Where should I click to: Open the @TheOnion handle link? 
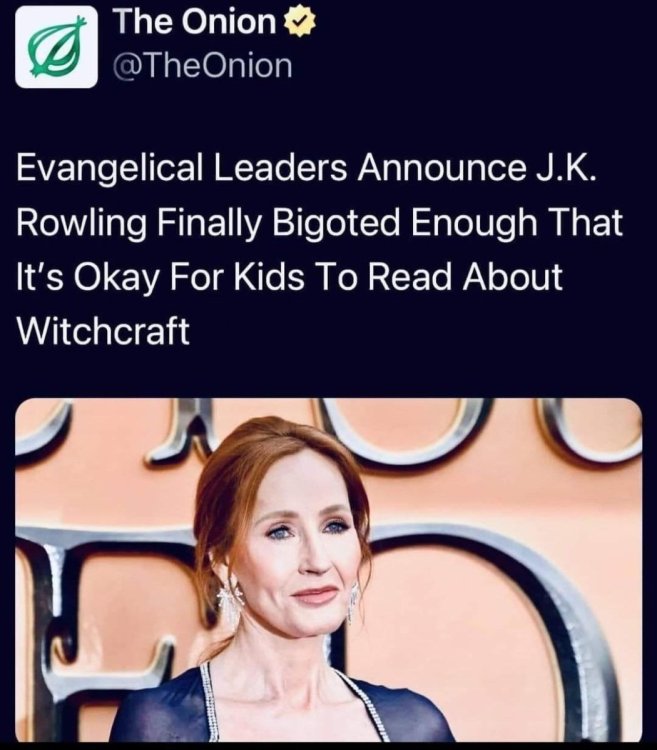203,66
